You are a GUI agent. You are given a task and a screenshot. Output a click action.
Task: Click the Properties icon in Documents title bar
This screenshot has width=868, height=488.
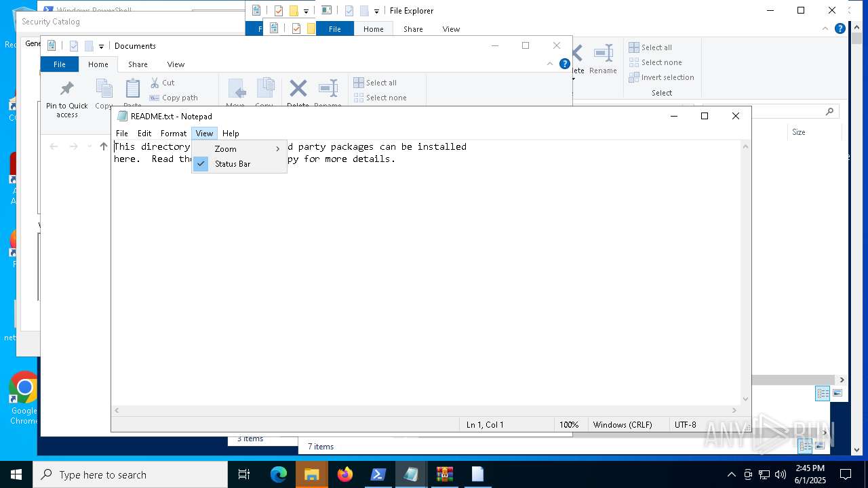pyautogui.click(x=73, y=46)
